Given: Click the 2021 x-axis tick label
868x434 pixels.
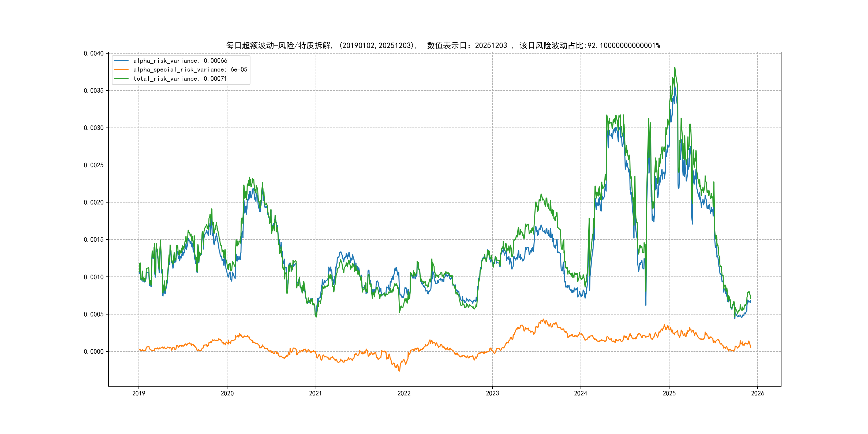Looking at the screenshot, I should [x=315, y=393].
